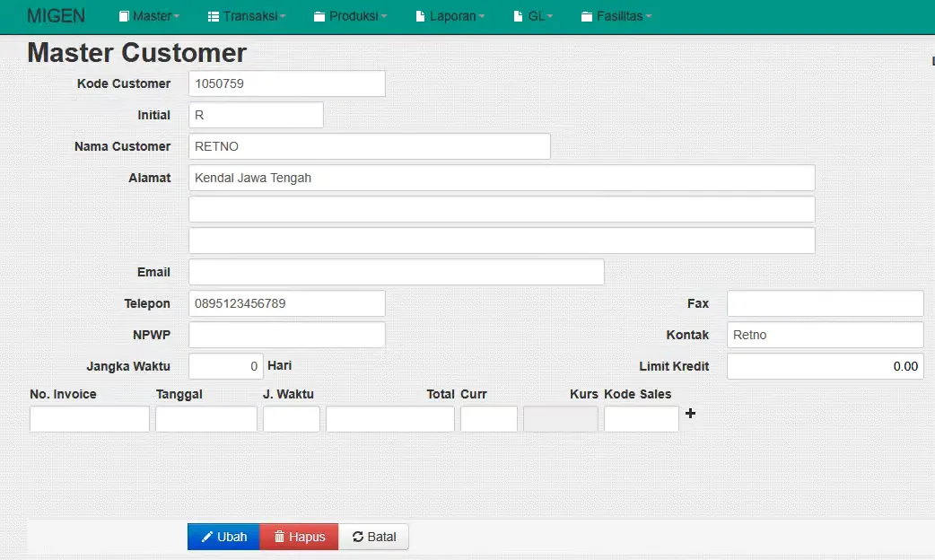Screen dimensions: 935x560
Task: Click the Tanggal input field
Action: coord(205,419)
